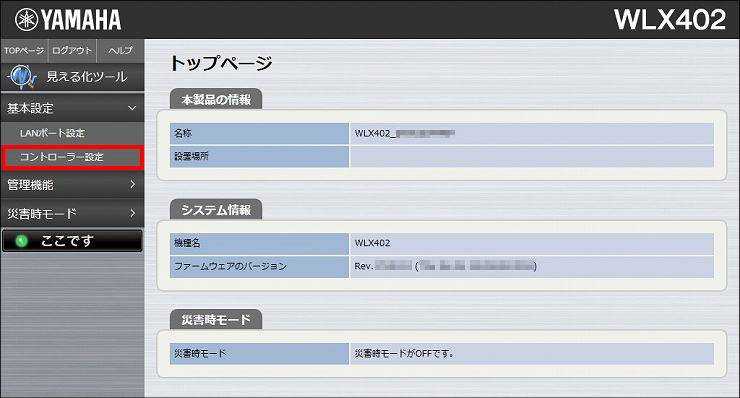The width and height of the screenshot is (740, 398).
Task: Click the Yamaha logo in header
Action: coord(68,20)
